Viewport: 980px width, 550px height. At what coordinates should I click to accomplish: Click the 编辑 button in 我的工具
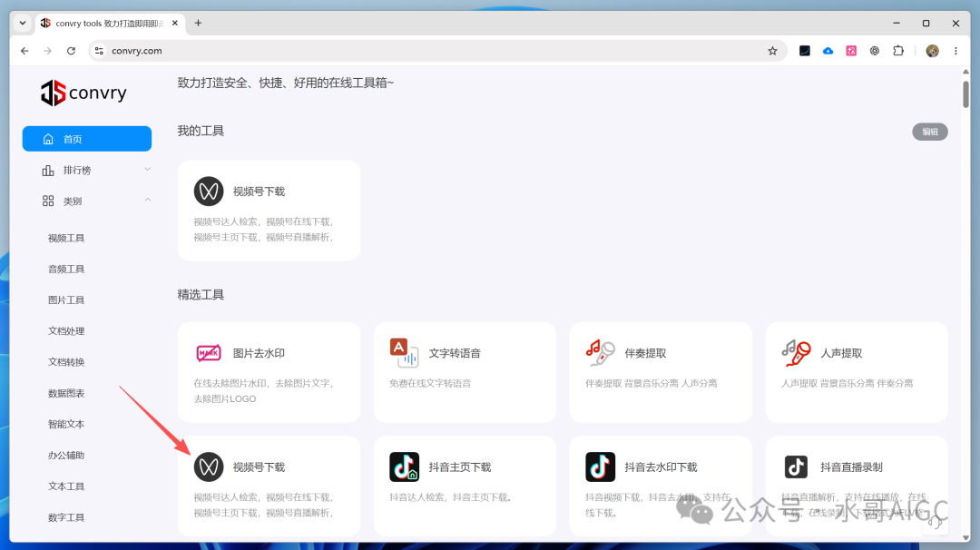coord(930,132)
